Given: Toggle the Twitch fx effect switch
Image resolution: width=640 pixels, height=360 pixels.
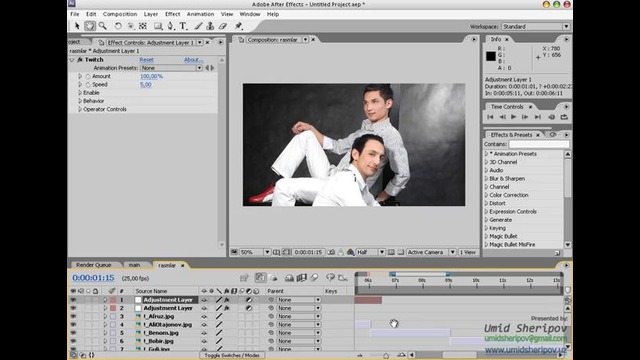Looking at the screenshot, I should pos(80,60).
